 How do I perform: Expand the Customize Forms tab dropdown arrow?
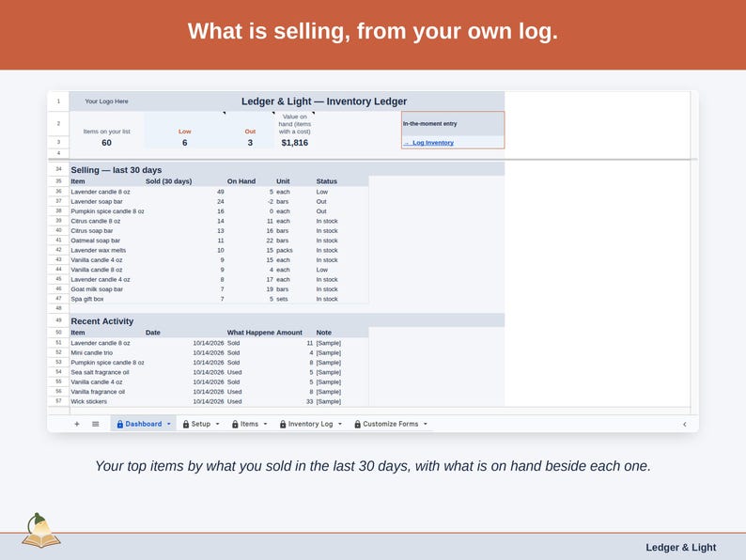click(x=426, y=424)
